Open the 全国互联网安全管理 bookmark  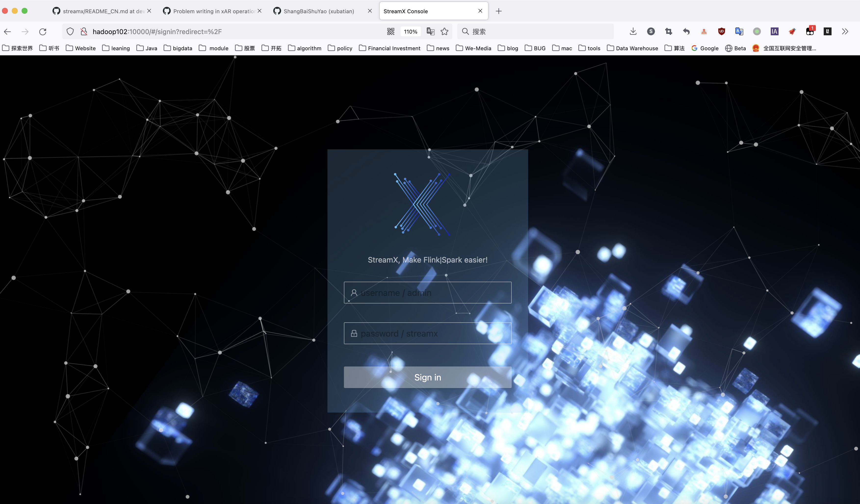[784, 48]
